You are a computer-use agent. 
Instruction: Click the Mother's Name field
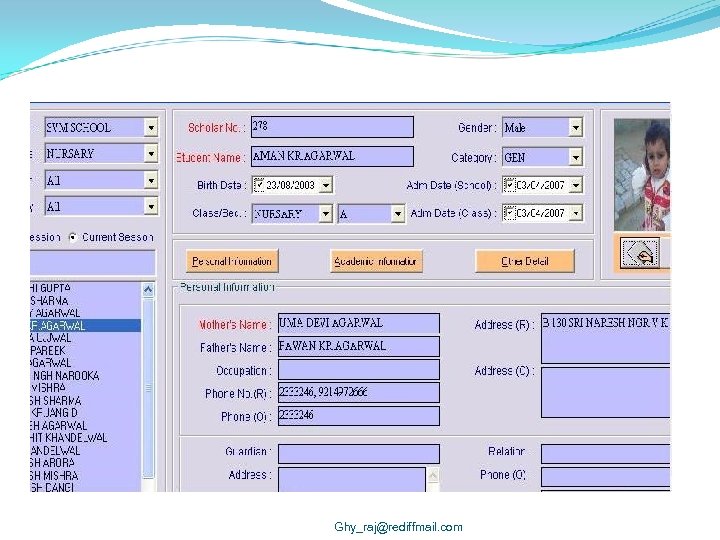click(359, 323)
